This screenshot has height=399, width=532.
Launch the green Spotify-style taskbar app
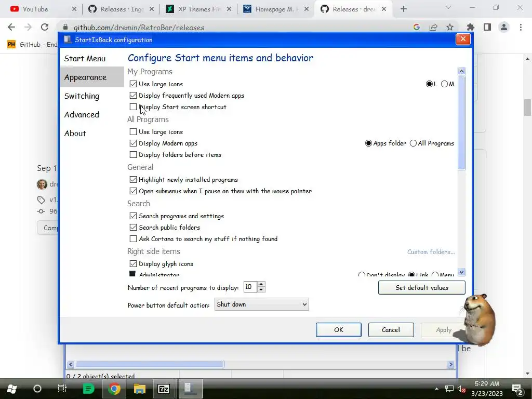tap(88, 389)
